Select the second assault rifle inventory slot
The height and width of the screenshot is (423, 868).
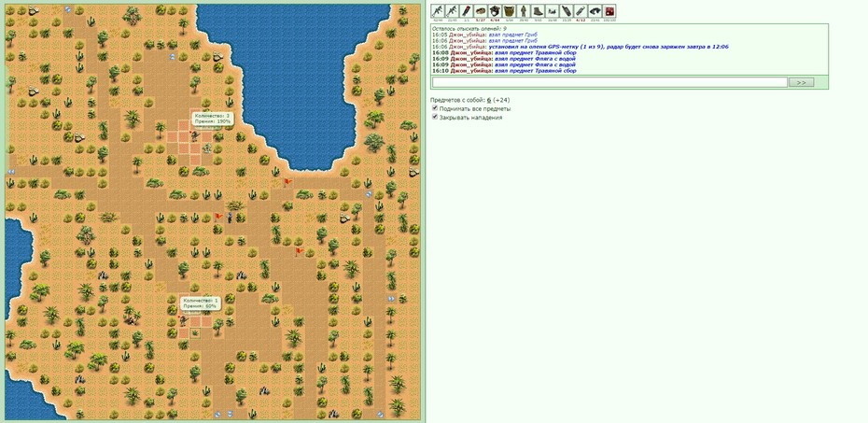click(x=453, y=11)
